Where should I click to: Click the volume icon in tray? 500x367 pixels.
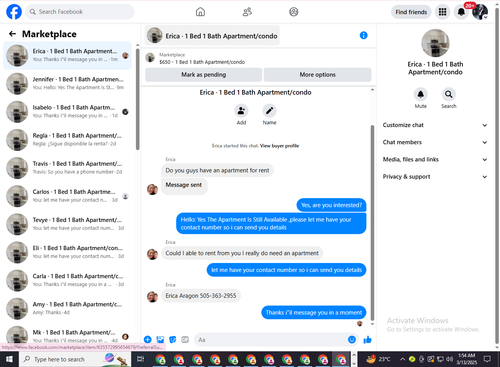pos(450,359)
